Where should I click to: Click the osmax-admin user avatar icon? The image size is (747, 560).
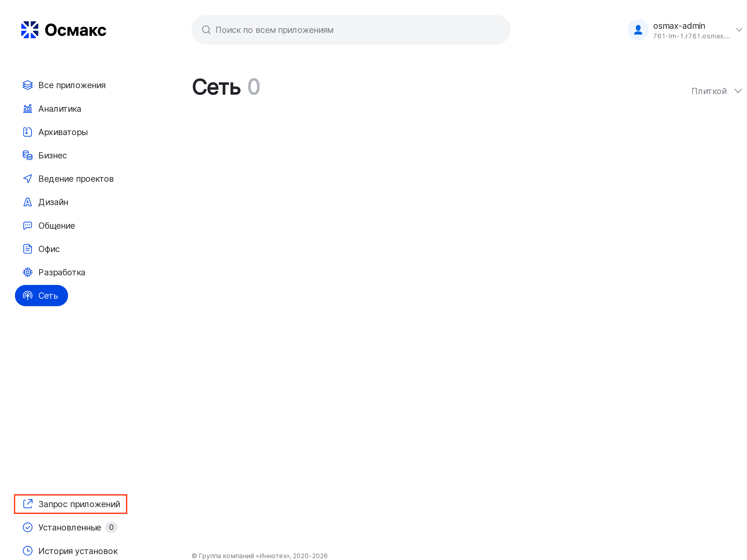tap(638, 30)
